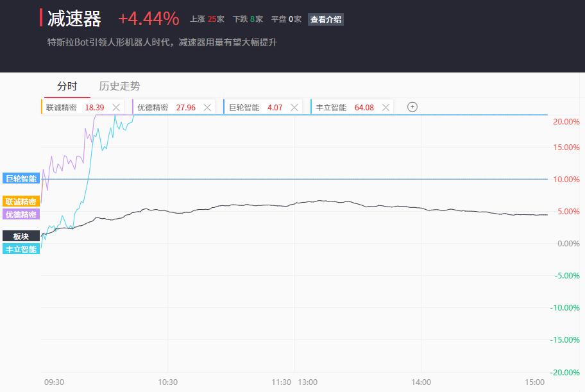Add another stock with plus icon
This screenshot has height=392, width=585.
click(x=412, y=107)
